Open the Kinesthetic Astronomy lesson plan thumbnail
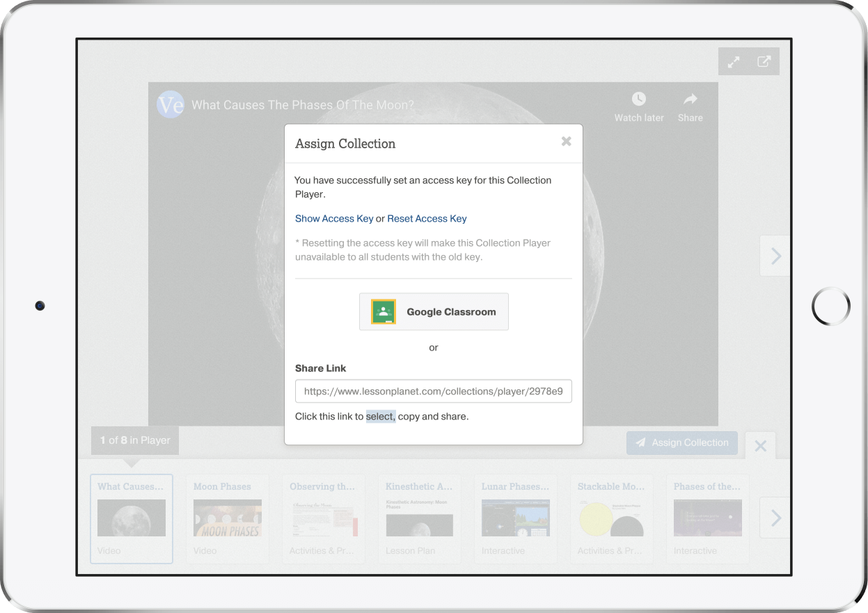 click(x=420, y=518)
